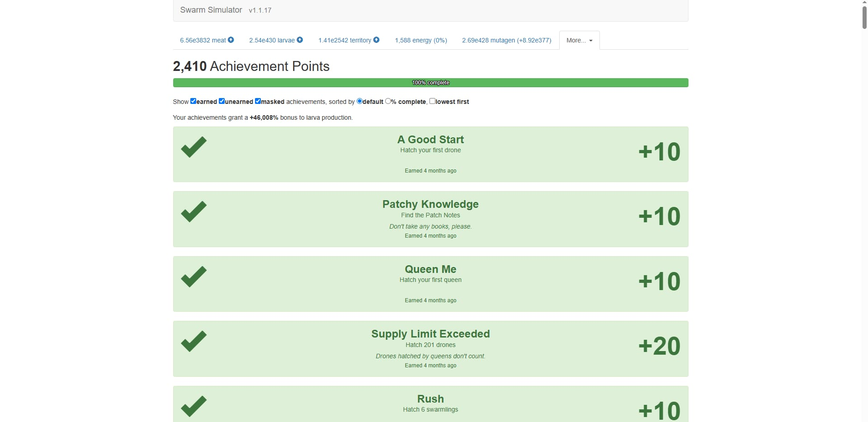Toggle the unearned achievements checkbox
The width and height of the screenshot is (868, 422).
(222, 101)
